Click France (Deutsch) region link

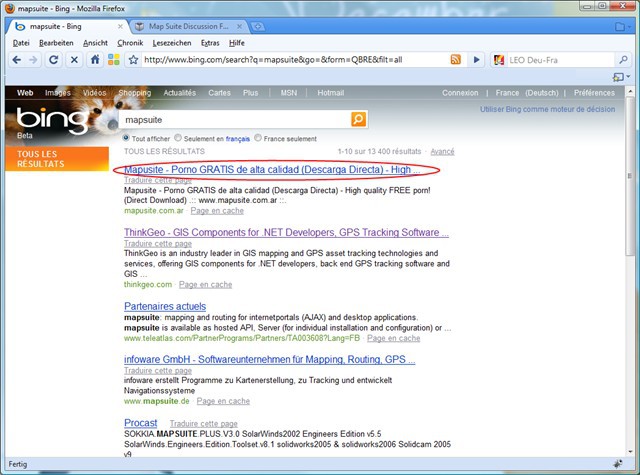point(527,93)
